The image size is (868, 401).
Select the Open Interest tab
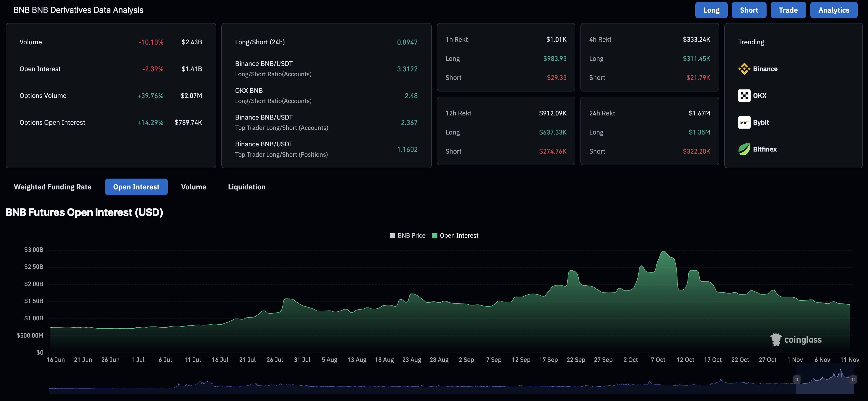coord(136,187)
